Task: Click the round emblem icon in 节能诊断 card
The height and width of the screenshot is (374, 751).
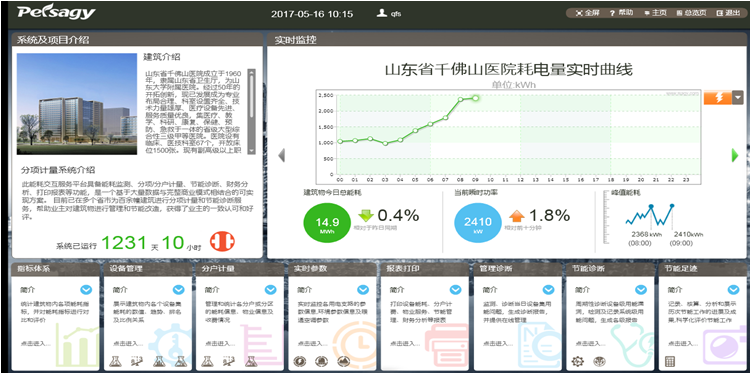Action: pos(599,361)
